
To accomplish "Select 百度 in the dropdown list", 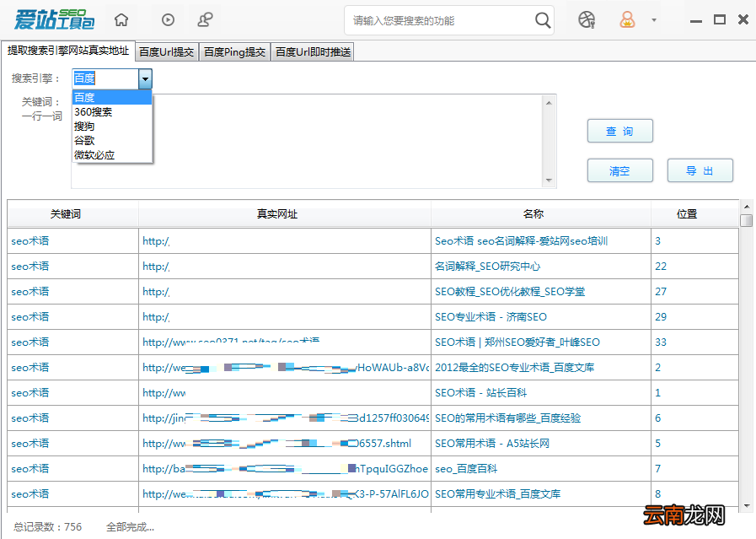I will (x=112, y=98).
